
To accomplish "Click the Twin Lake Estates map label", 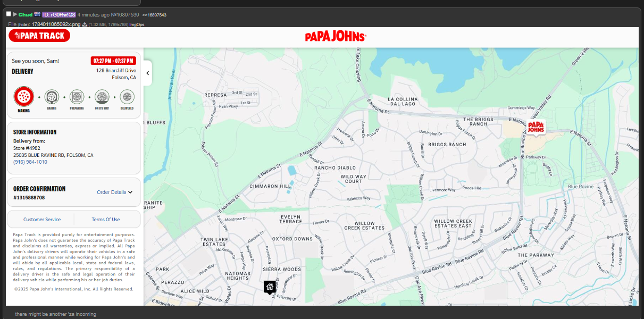I will click(214, 242).
